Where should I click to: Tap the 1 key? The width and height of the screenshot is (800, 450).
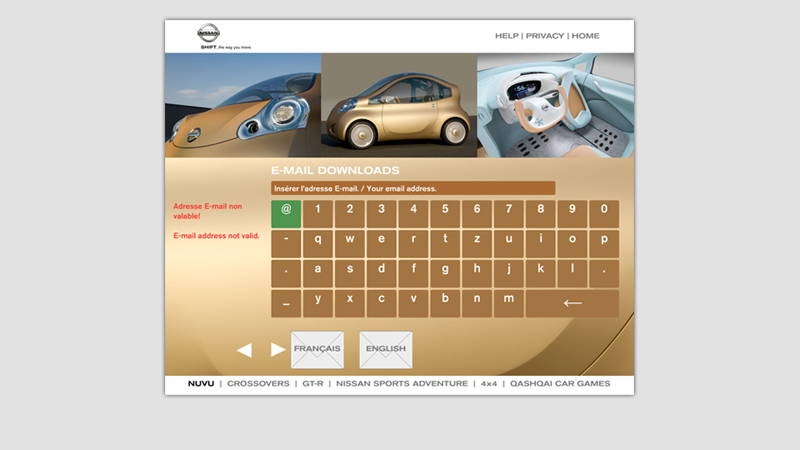[318, 214]
